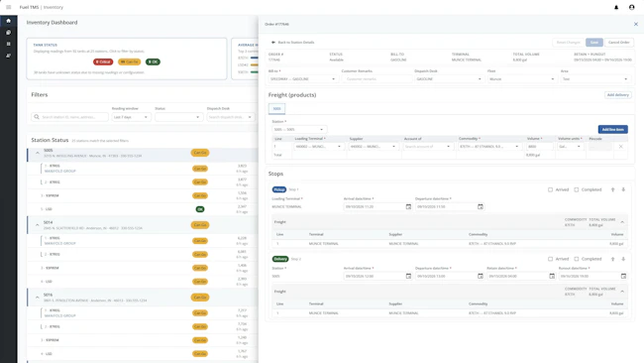The width and height of the screenshot is (644, 363).
Task: Open the notifications bell icon
Action: tap(616, 7)
